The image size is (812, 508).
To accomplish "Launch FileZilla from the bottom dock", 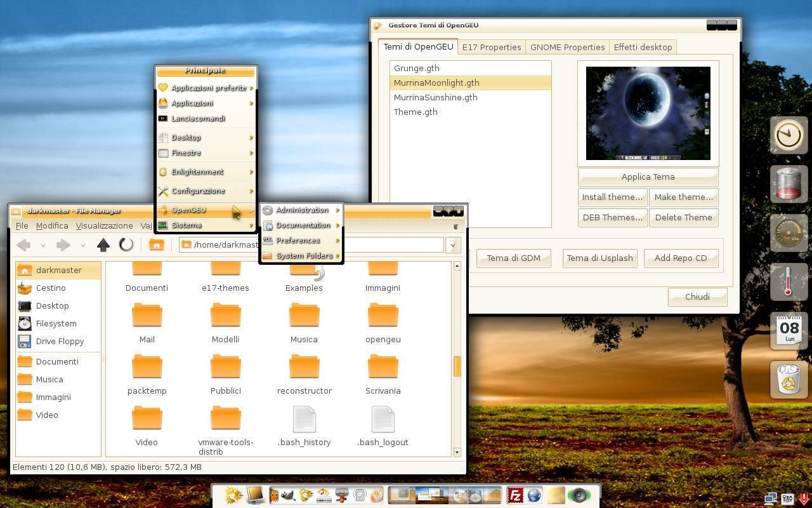I will pos(515,495).
